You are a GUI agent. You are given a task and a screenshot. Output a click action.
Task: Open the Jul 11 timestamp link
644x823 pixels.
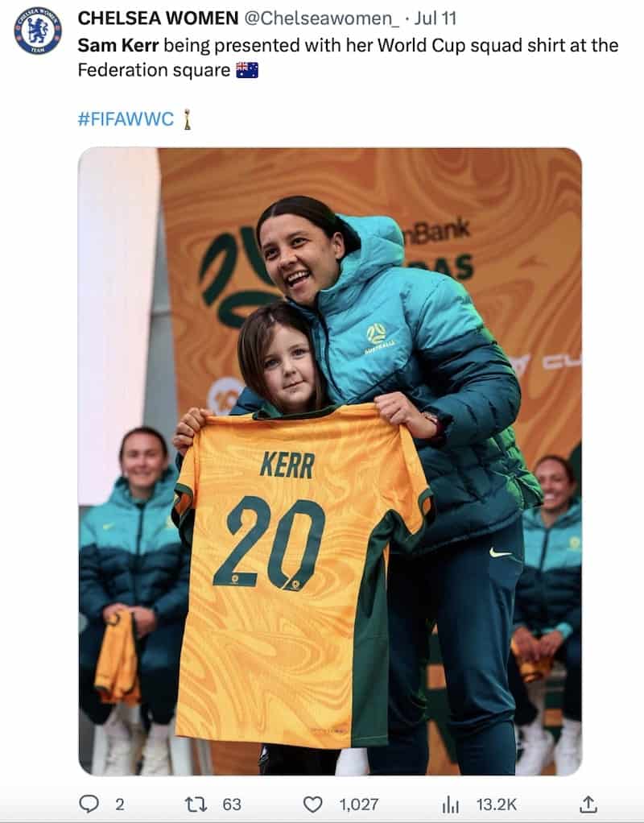coord(435,19)
